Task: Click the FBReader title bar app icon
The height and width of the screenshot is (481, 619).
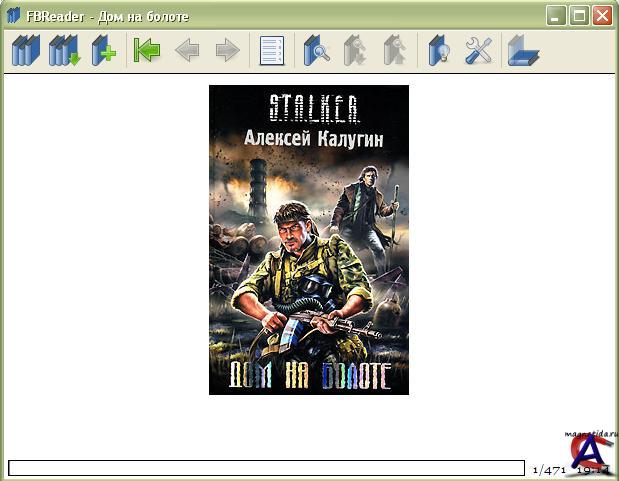Action: 13,16
